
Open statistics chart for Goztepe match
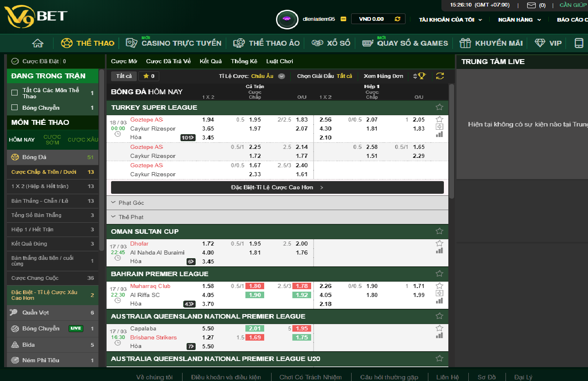click(439, 134)
